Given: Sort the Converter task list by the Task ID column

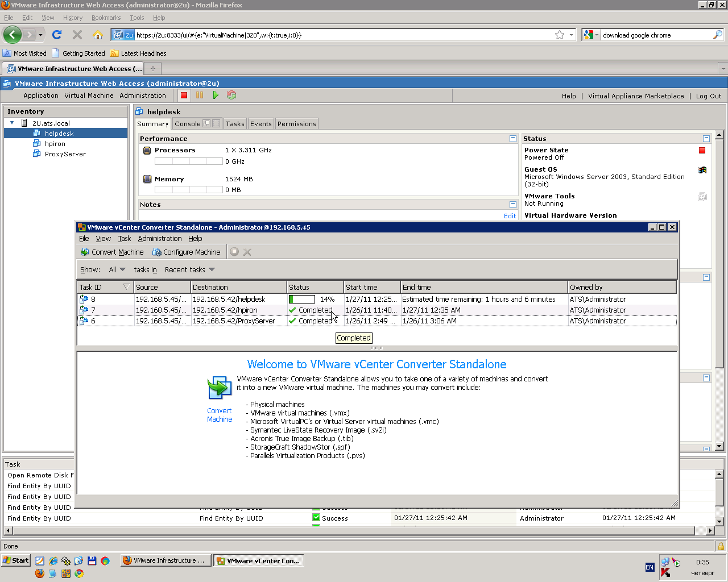Looking at the screenshot, I should pyautogui.click(x=105, y=287).
